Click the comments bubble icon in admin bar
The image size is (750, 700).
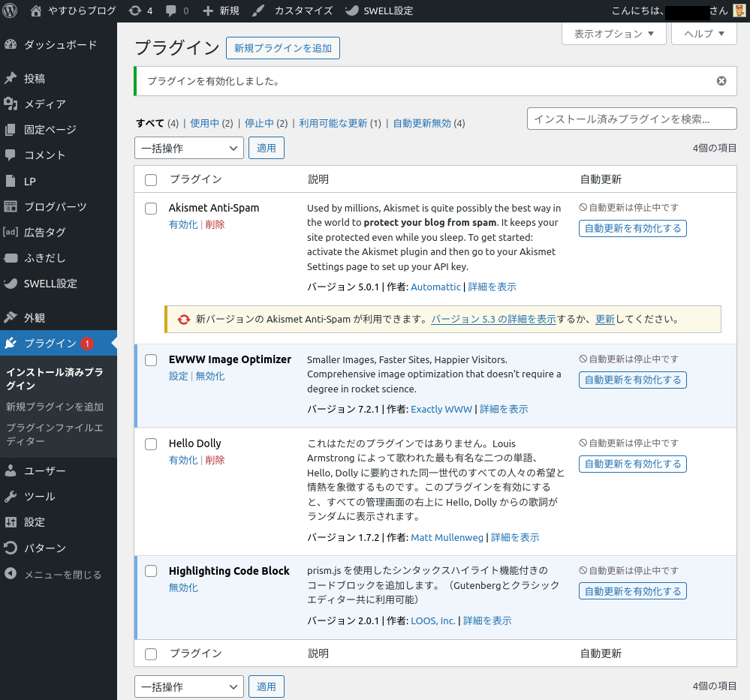point(171,11)
